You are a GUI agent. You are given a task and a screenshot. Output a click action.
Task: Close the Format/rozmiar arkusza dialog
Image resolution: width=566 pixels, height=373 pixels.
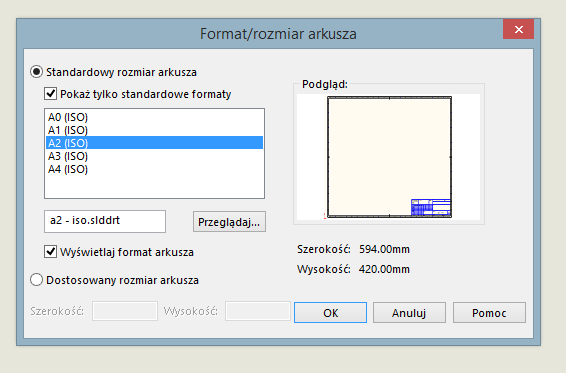click(x=519, y=29)
